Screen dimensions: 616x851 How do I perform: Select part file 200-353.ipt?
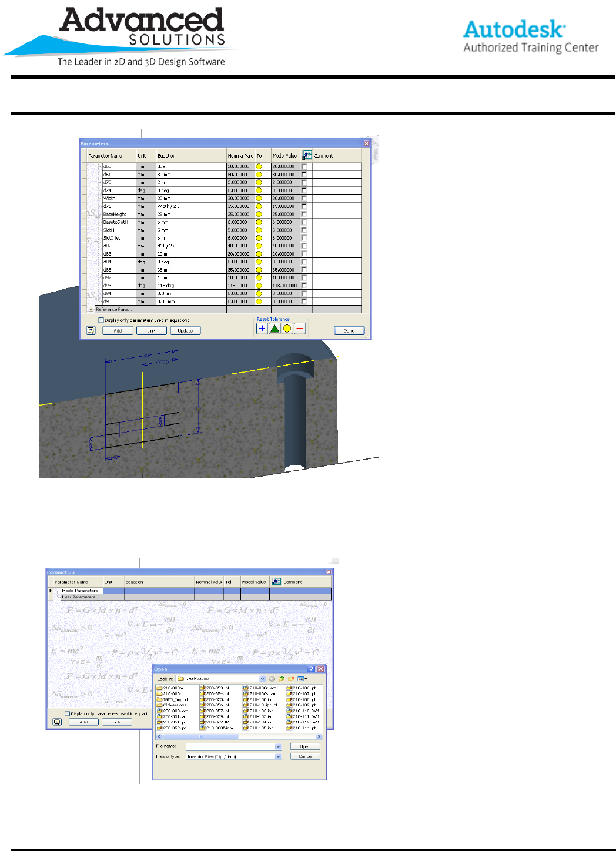[x=215, y=688]
